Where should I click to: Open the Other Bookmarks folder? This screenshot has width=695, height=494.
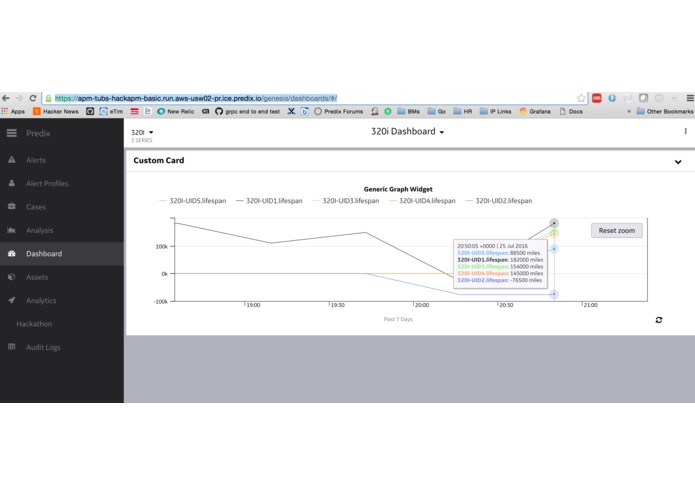[x=665, y=111]
